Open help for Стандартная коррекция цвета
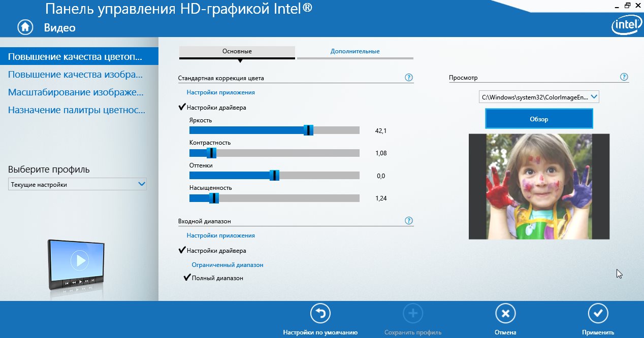The height and width of the screenshot is (338, 644). [409, 78]
